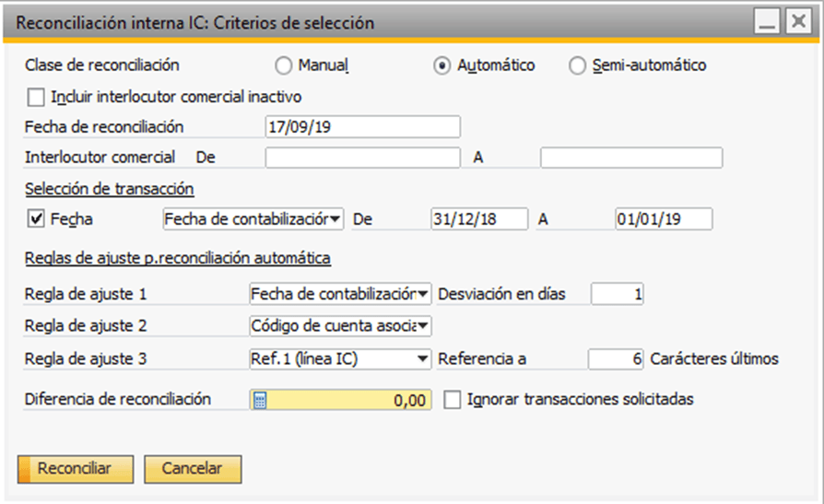Close the Criterios de selección window
Screen dimensions: 824x504
(x=799, y=22)
